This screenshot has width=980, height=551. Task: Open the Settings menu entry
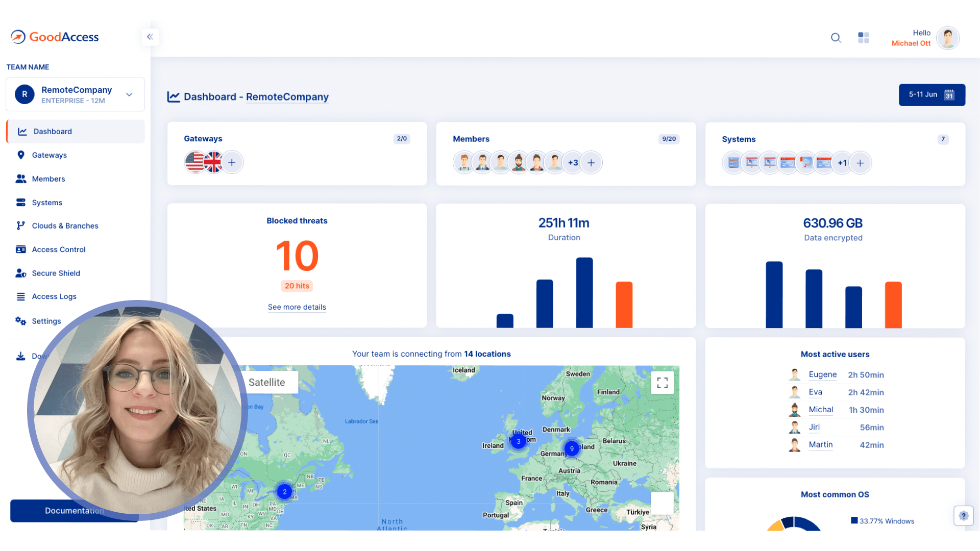pyautogui.click(x=21, y=321)
